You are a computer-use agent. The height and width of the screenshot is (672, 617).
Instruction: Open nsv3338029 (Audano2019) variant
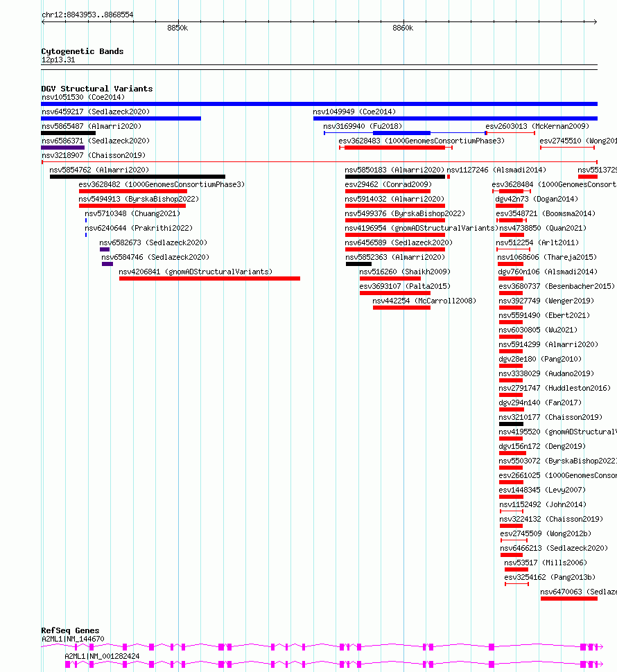coord(547,374)
